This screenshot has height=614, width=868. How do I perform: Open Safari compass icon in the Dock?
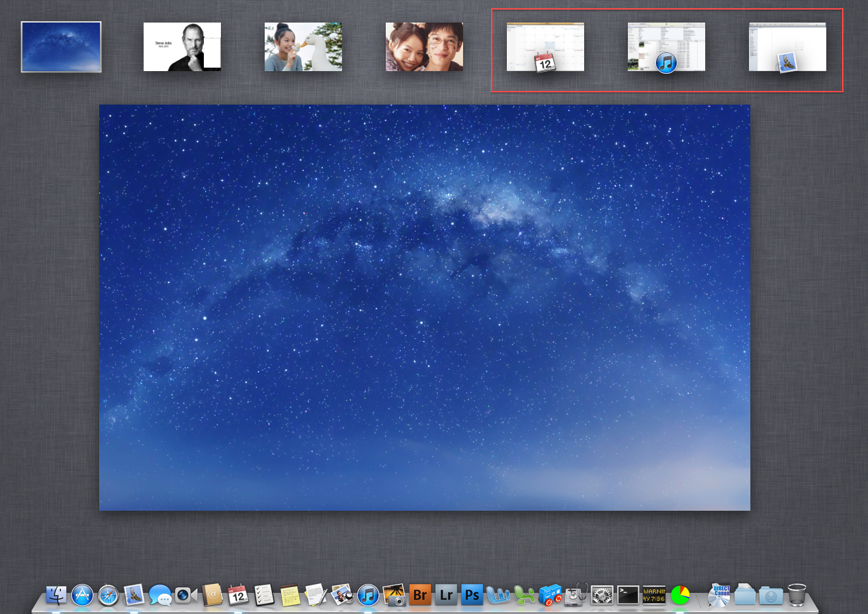point(108,595)
